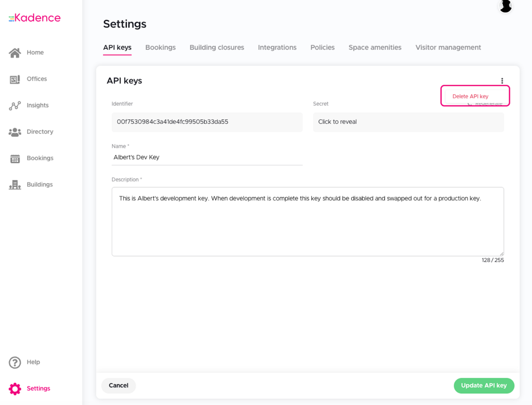
Task: Select Delete API key menu option
Action: click(x=470, y=96)
